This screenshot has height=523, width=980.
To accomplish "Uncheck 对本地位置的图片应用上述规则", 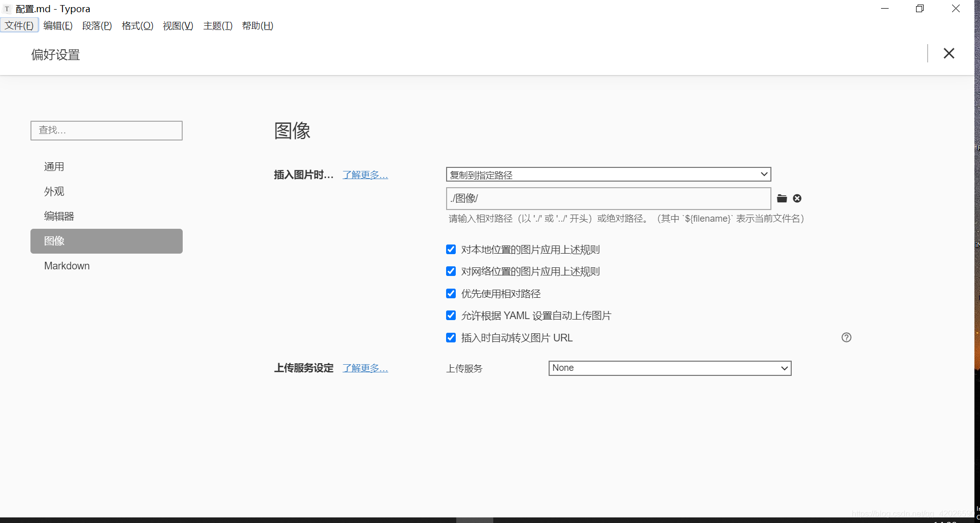I will [x=451, y=249].
